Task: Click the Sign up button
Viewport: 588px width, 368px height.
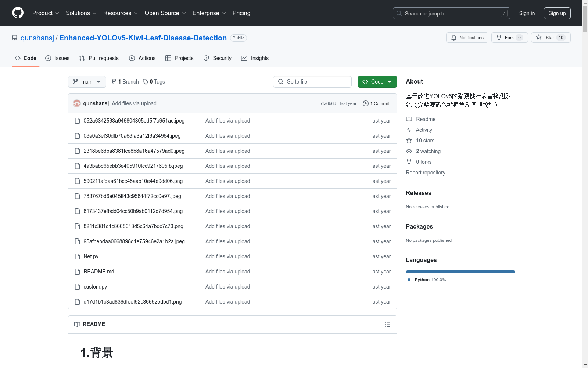Action: pyautogui.click(x=557, y=13)
